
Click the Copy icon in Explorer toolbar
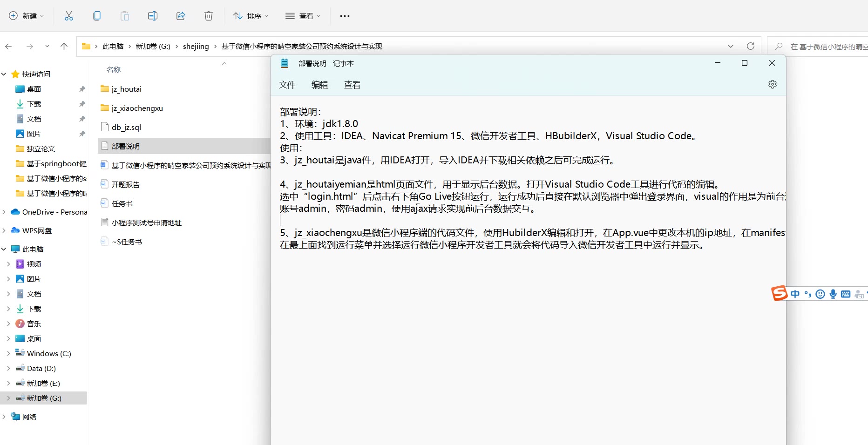[97, 16]
